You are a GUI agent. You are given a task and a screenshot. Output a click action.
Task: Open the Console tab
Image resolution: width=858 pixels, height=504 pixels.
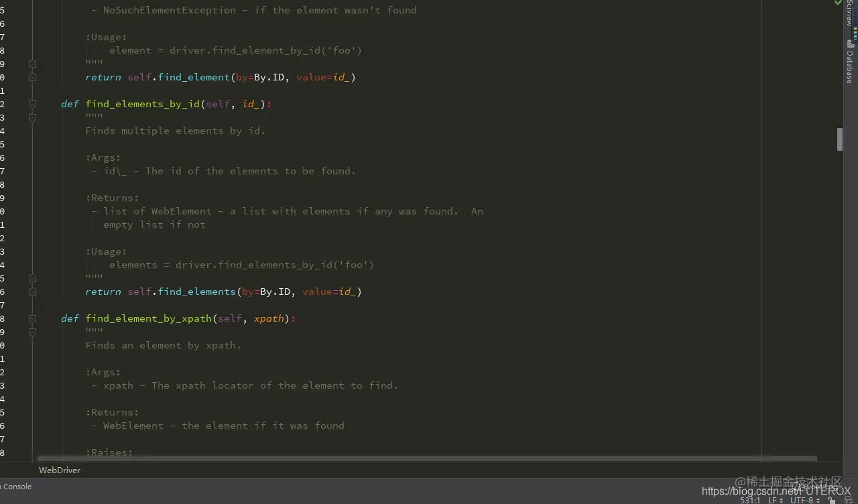pos(16,487)
